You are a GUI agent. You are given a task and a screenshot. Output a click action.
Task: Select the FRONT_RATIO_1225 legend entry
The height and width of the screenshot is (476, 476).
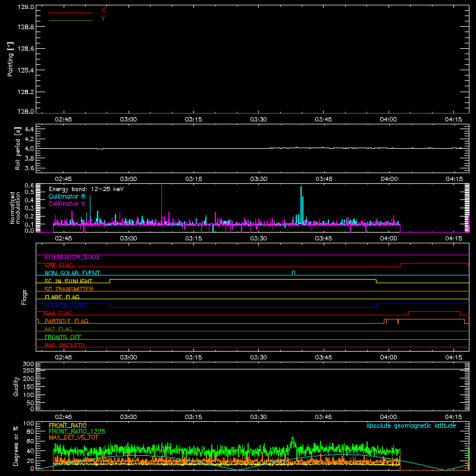pos(77,431)
